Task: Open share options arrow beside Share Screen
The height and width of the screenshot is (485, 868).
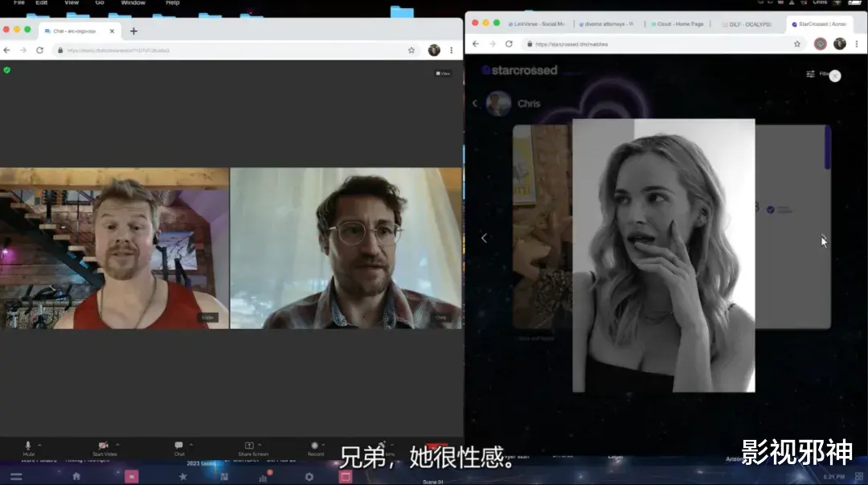Action: 260,445
